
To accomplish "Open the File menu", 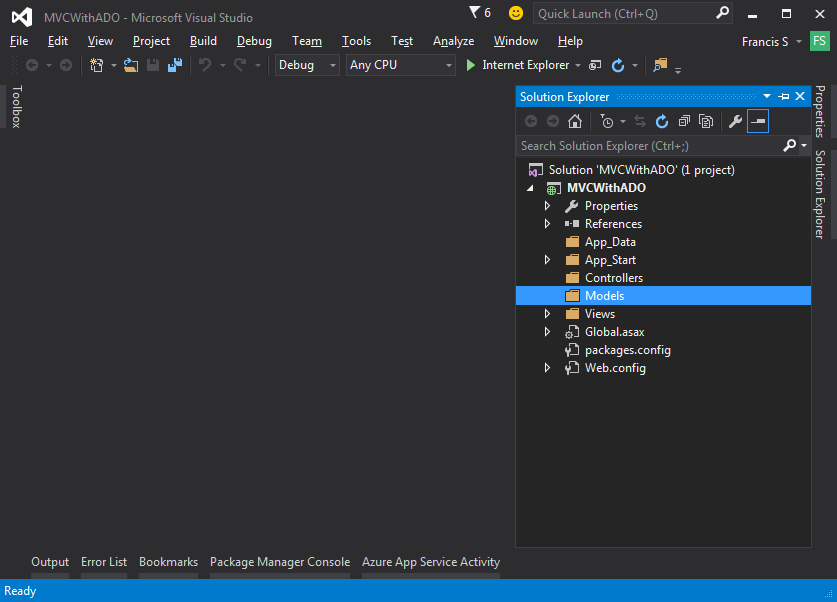I will point(19,41).
